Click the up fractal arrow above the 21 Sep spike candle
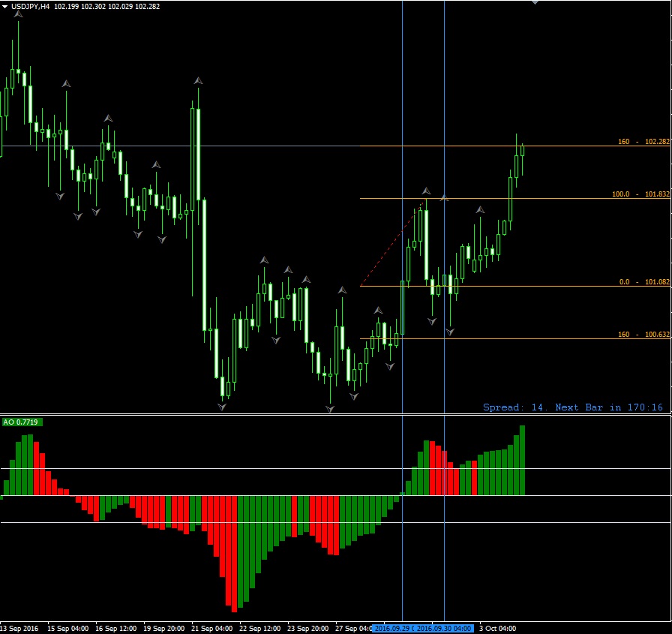672x634 pixels. click(x=198, y=80)
